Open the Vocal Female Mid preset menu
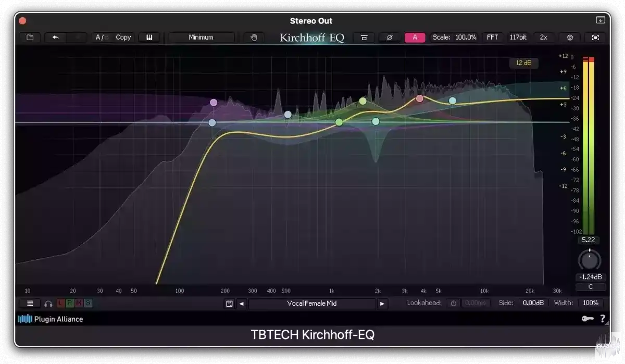This screenshot has width=625, height=364. tap(312, 303)
